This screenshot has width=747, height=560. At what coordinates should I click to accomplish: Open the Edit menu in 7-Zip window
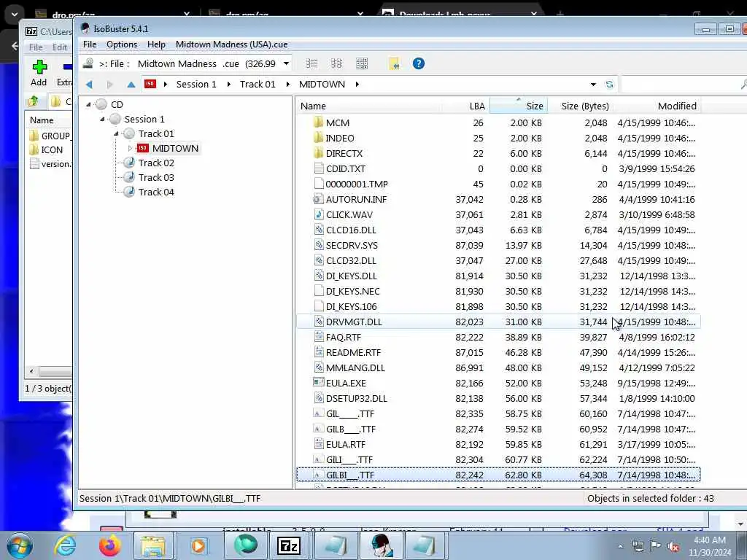tap(60, 47)
